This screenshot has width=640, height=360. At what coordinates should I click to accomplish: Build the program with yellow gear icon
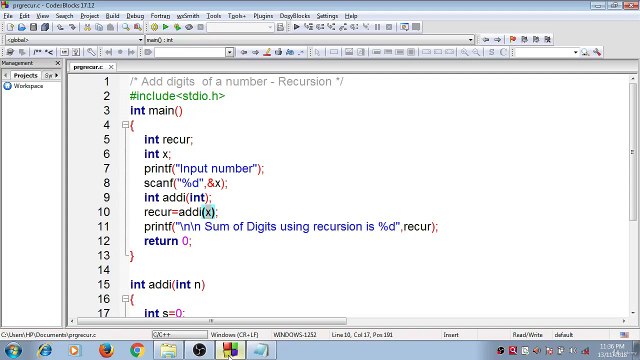tap(154, 27)
